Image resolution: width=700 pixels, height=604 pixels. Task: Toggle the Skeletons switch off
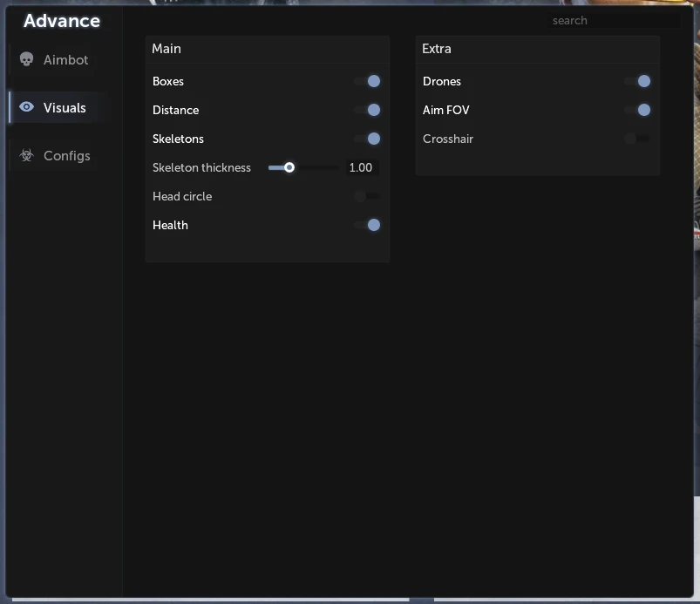point(367,139)
